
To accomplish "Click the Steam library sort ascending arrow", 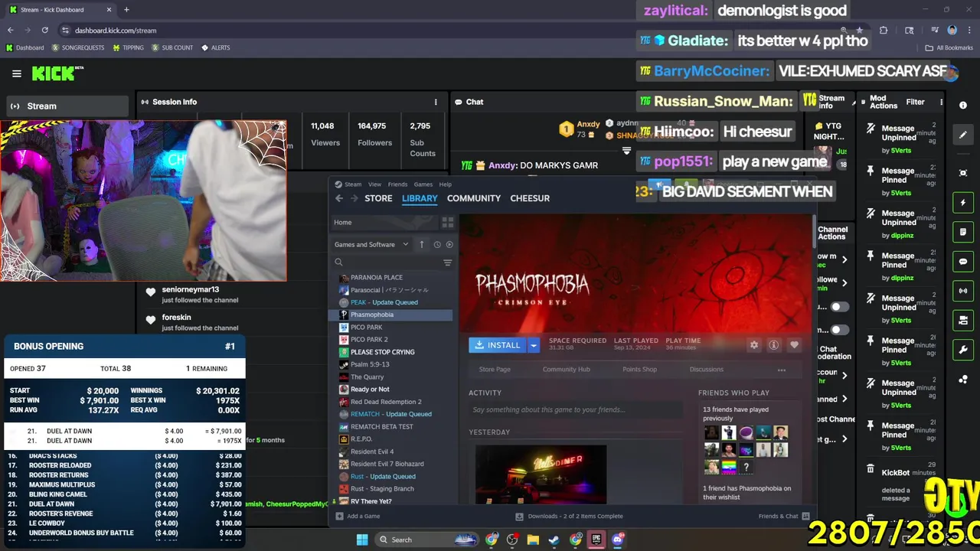I will (421, 244).
